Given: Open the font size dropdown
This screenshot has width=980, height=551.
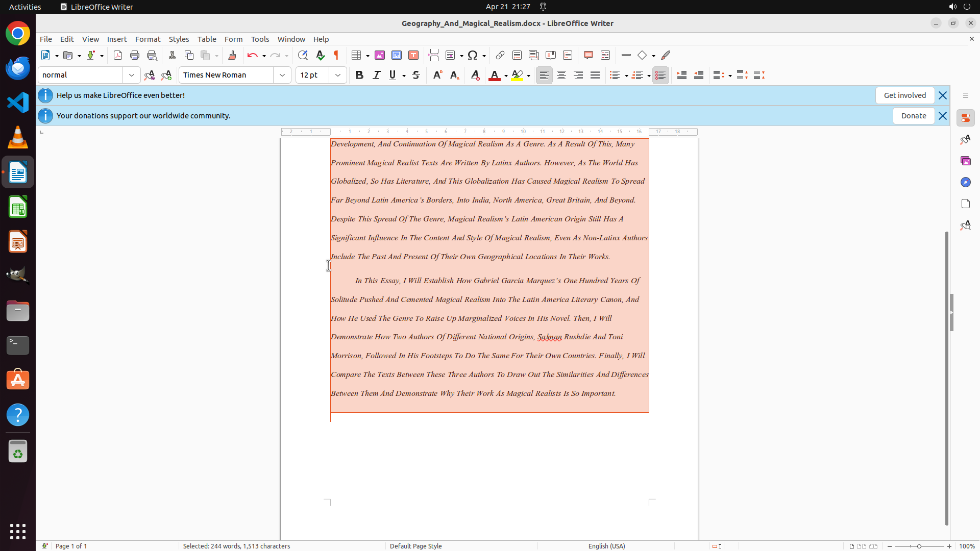Looking at the screenshot, I should pyautogui.click(x=338, y=75).
